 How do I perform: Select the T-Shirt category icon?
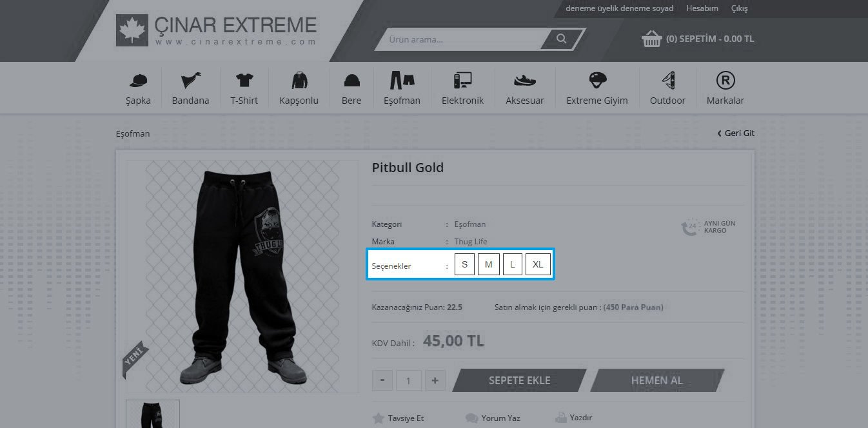pos(244,81)
